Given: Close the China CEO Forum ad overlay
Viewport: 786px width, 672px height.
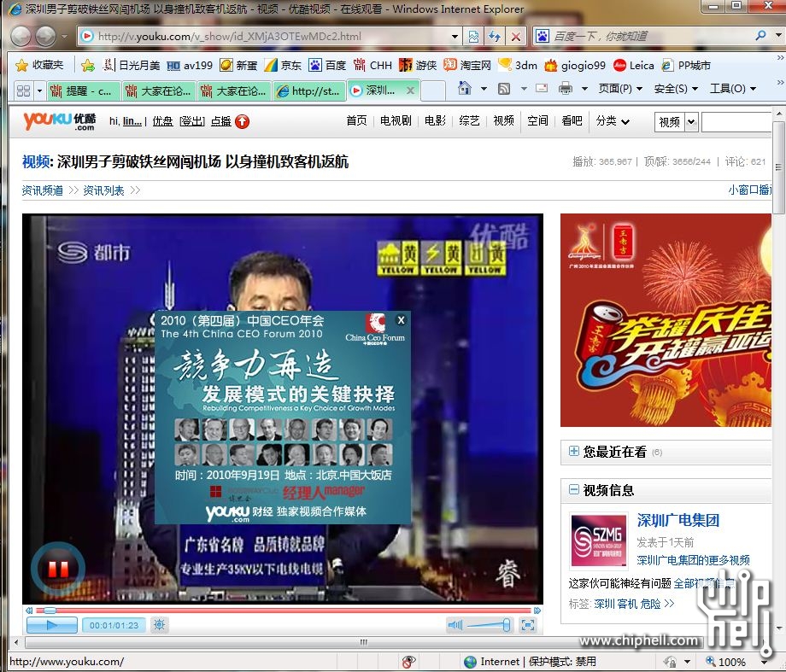Looking at the screenshot, I should (x=401, y=320).
